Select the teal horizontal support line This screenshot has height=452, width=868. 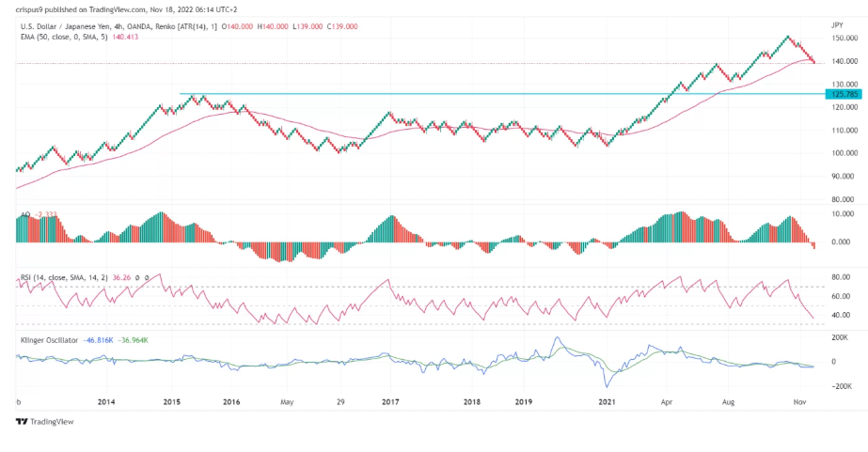coord(470,94)
